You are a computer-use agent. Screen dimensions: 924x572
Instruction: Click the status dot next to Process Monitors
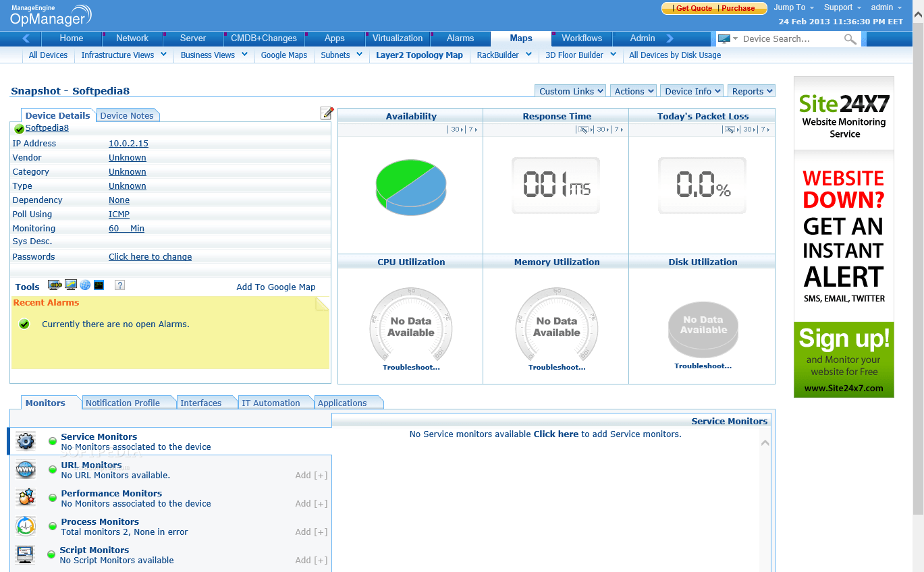tap(51, 525)
